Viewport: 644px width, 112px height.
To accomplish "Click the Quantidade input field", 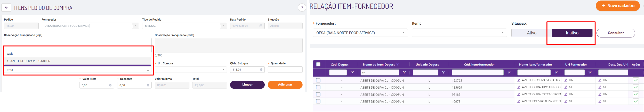I will coord(285,70).
